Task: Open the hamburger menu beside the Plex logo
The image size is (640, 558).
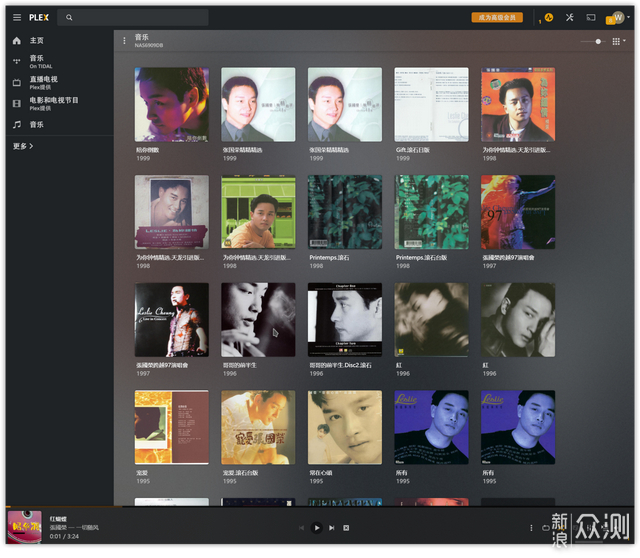Action: tap(16, 17)
